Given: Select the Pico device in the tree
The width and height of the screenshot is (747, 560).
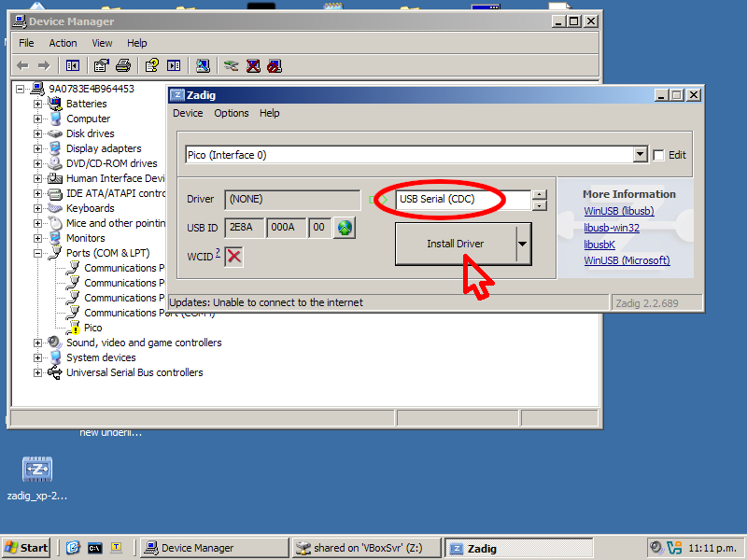Looking at the screenshot, I should tap(92, 328).
